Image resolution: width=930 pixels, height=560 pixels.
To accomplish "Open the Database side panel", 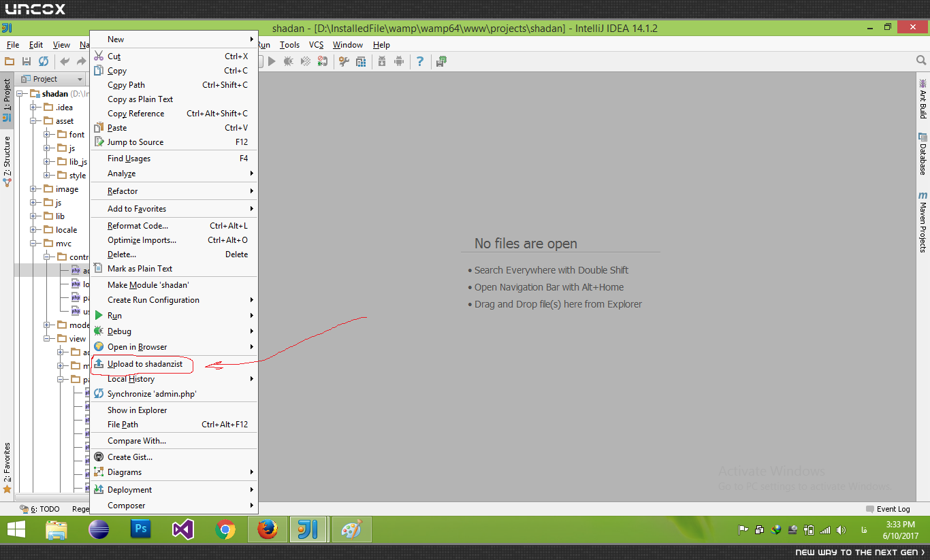I will (x=923, y=154).
